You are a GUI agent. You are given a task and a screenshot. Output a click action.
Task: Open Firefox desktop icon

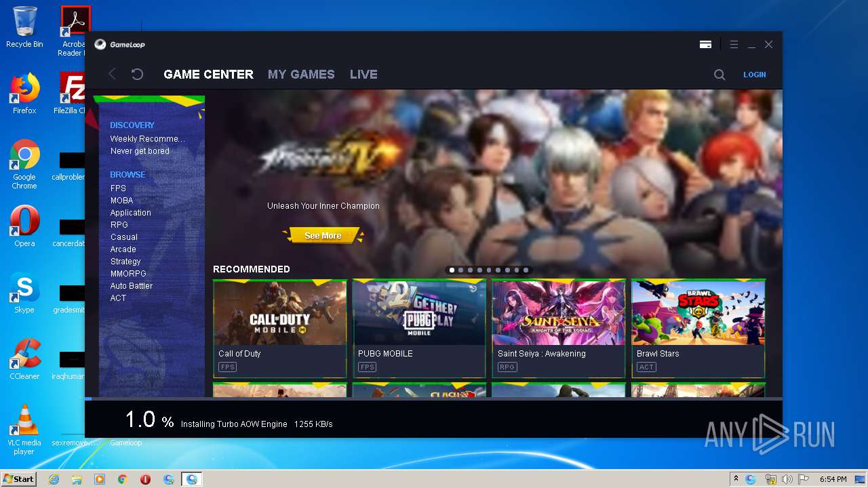(x=24, y=94)
